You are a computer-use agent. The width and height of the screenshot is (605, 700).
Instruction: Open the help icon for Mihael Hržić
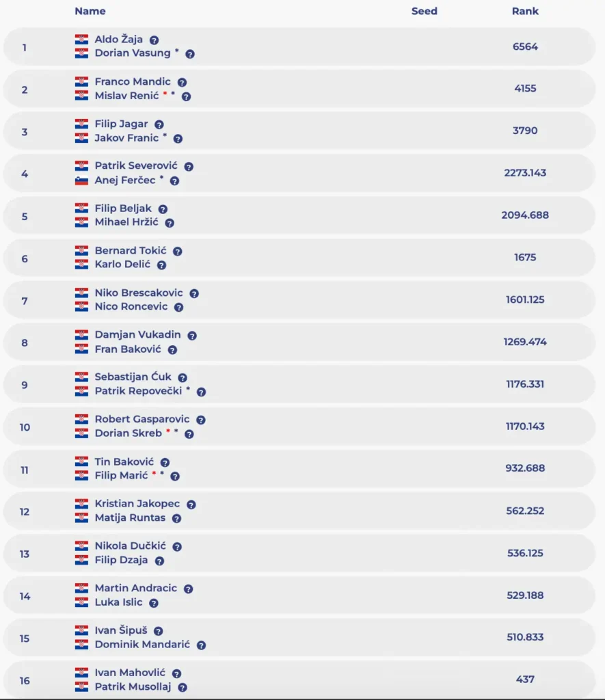pos(170,223)
